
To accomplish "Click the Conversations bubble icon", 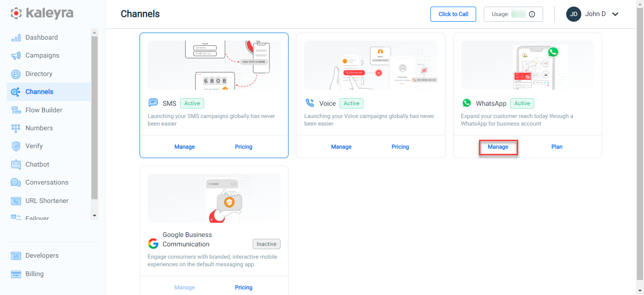I will coord(16,183).
